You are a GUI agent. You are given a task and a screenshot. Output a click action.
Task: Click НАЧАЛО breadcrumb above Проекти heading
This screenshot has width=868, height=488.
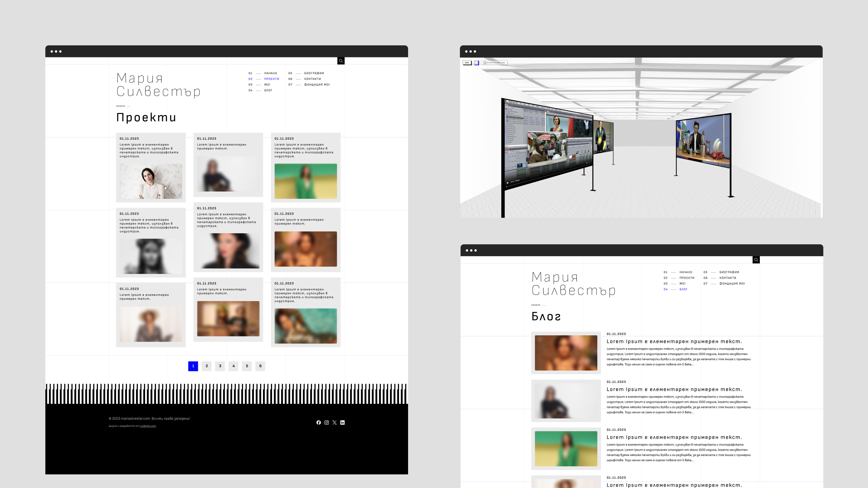(120, 106)
